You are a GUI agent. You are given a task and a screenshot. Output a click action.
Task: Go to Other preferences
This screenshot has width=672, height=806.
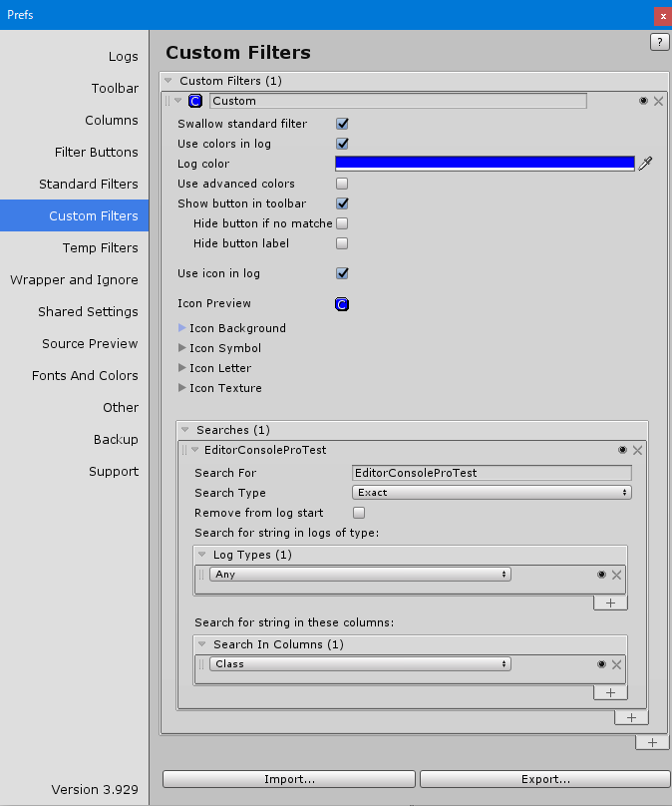click(75, 407)
